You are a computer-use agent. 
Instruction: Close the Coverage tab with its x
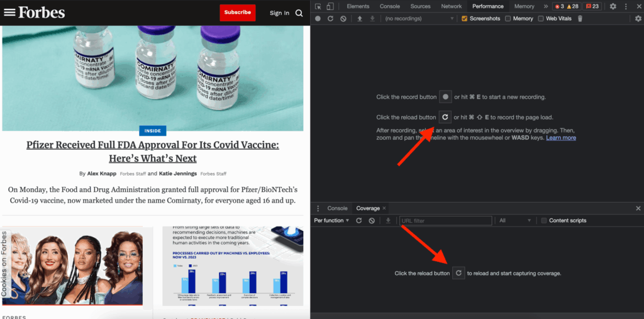pos(384,208)
